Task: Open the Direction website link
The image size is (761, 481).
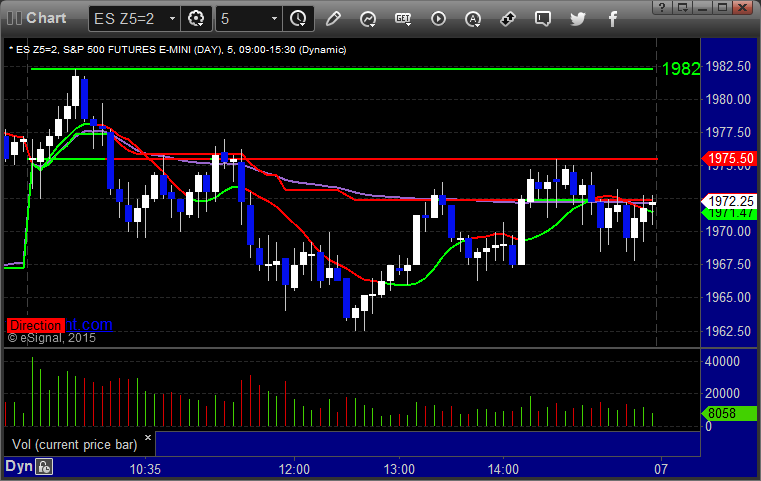Action: (60, 325)
